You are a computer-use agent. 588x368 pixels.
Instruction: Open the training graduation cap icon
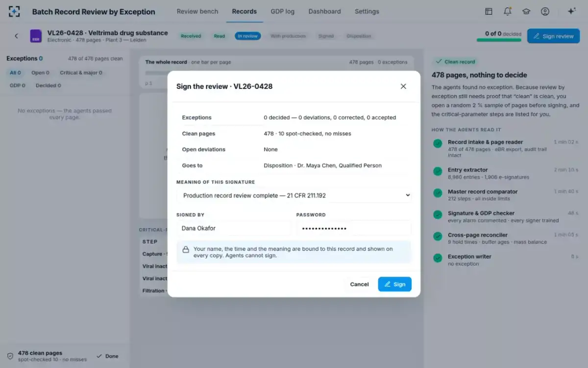pos(526,11)
